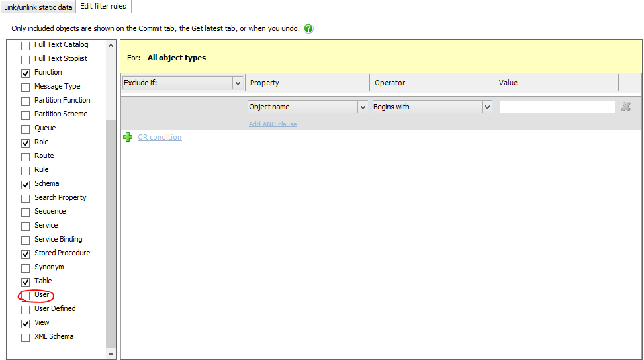Uncheck the Function checkbox
This screenshot has height=360, width=644.
26,73
